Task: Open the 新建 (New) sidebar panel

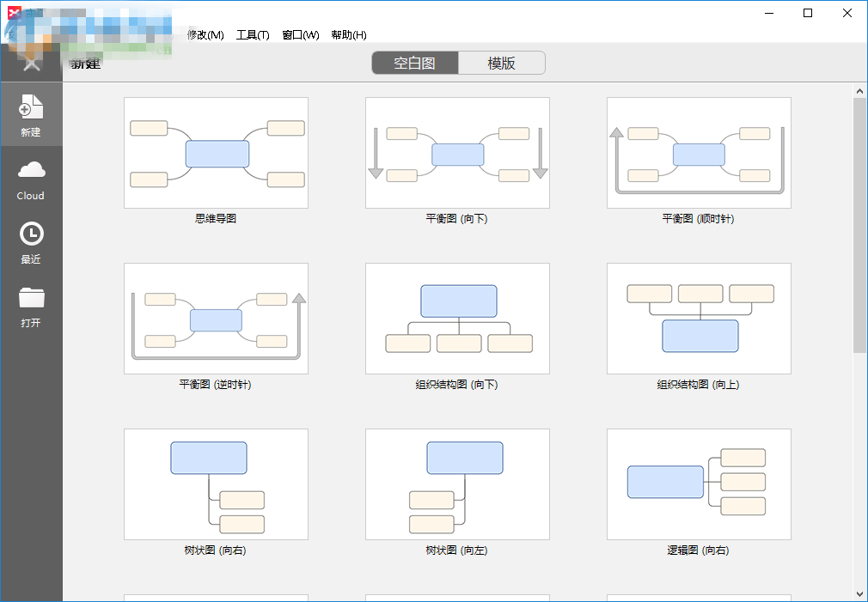Action: pos(31,115)
